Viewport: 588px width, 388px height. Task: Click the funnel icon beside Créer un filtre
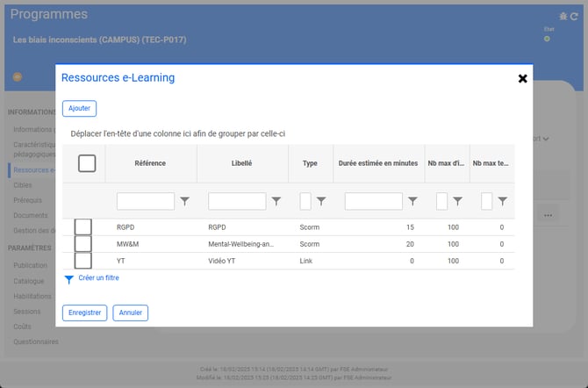69,279
